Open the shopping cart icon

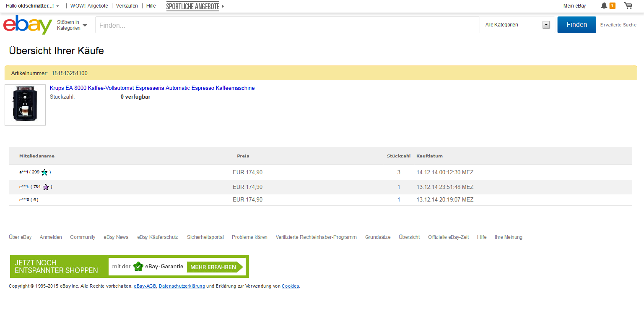628,5
